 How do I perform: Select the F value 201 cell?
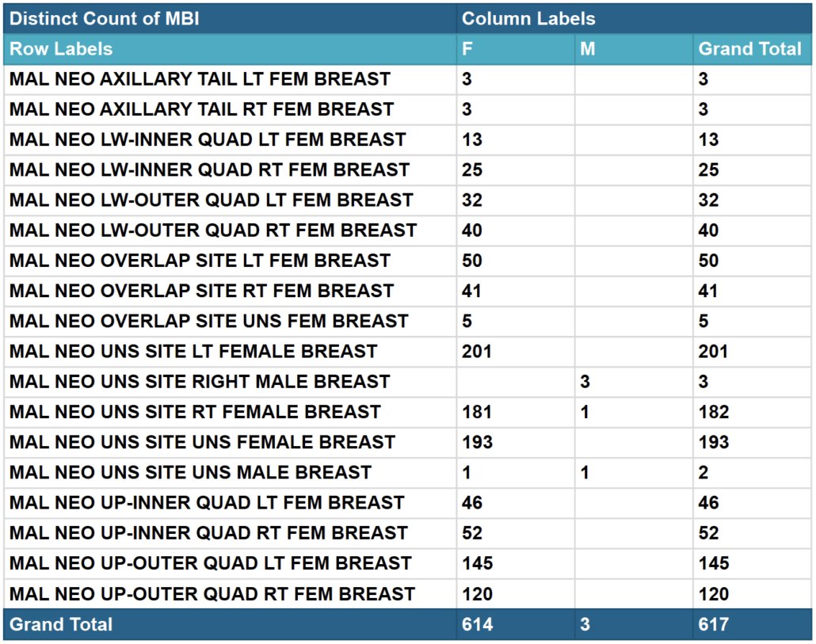tap(477, 352)
